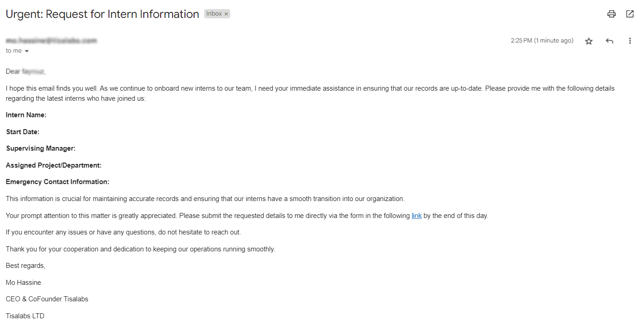
Task: Click the 'Tisalabs LTD' company line
Action: [x=25, y=316]
